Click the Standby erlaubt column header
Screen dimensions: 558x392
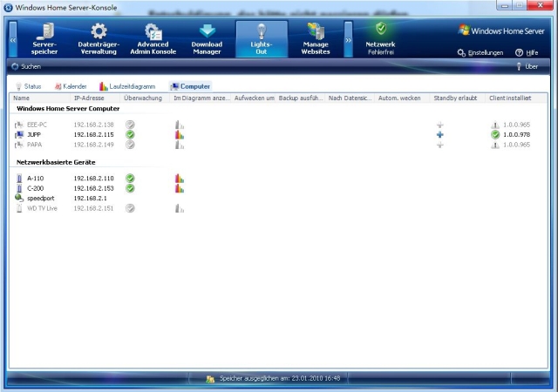tap(458, 98)
